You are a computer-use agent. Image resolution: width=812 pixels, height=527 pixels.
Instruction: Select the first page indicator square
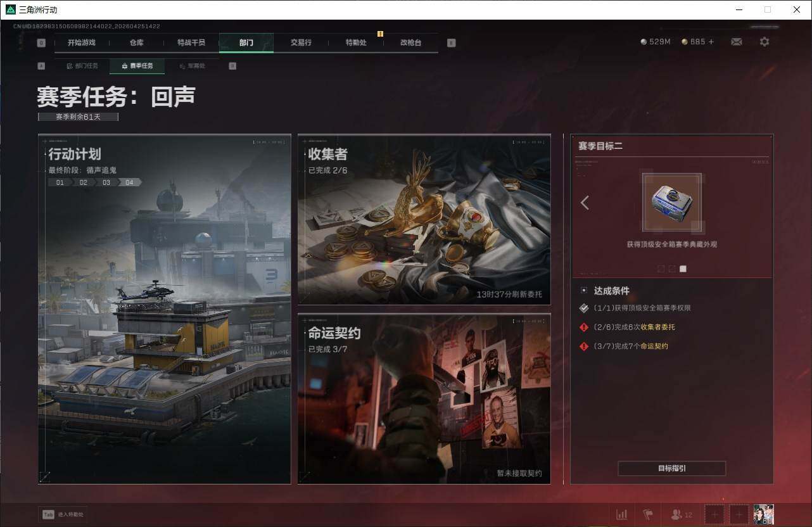point(660,268)
